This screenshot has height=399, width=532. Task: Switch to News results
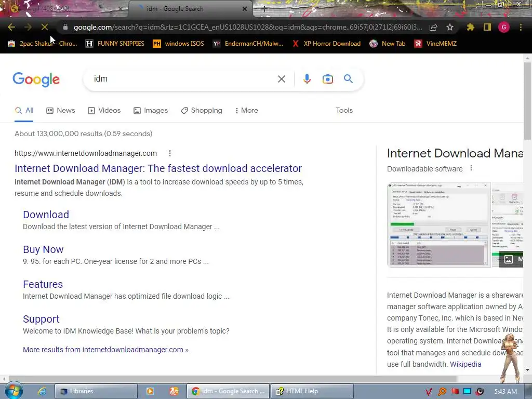coord(60,111)
